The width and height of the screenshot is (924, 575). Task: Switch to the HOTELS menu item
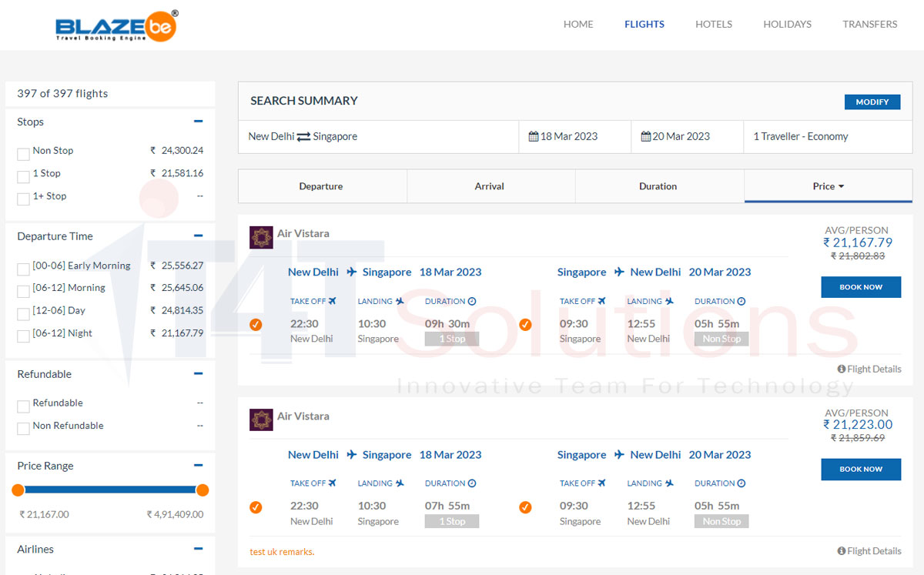coord(713,24)
